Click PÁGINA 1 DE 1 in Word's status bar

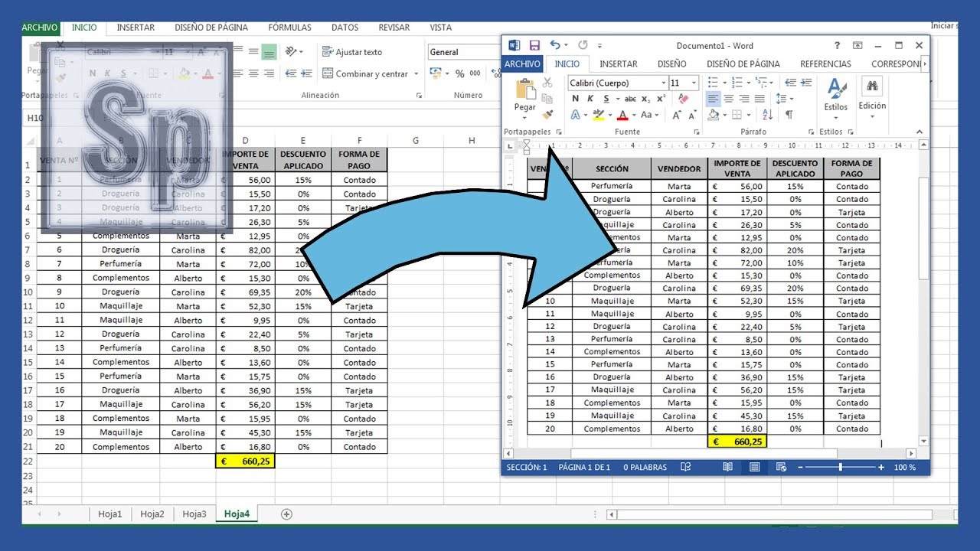point(584,467)
